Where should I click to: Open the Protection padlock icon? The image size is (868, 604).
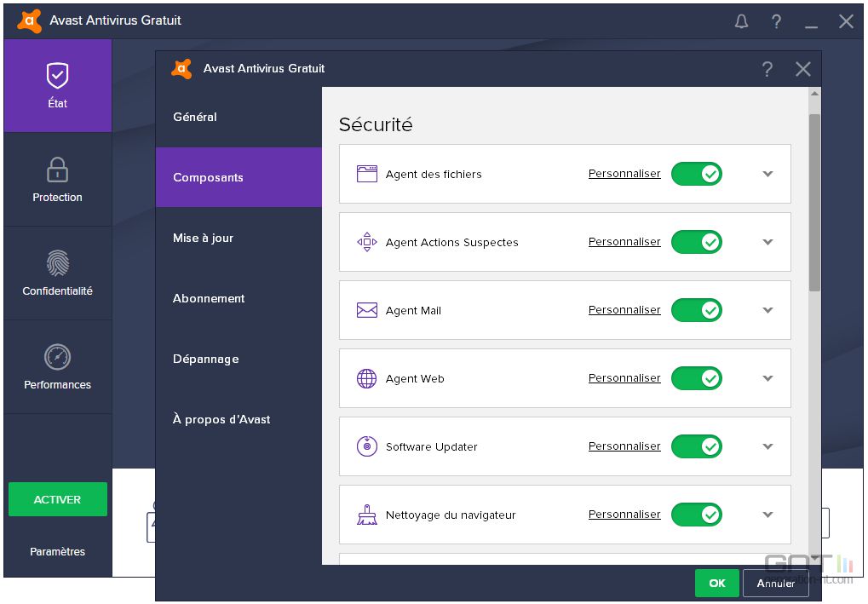click(x=58, y=170)
